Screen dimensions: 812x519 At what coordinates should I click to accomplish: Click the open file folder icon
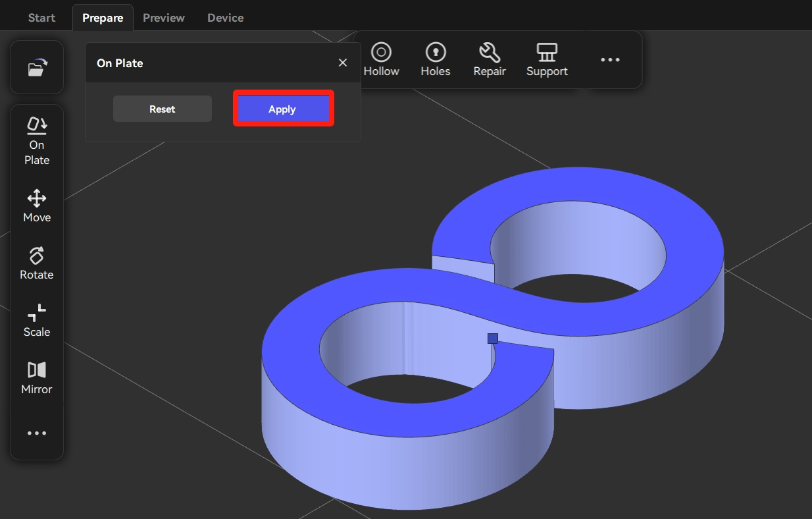tap(37, 68)
